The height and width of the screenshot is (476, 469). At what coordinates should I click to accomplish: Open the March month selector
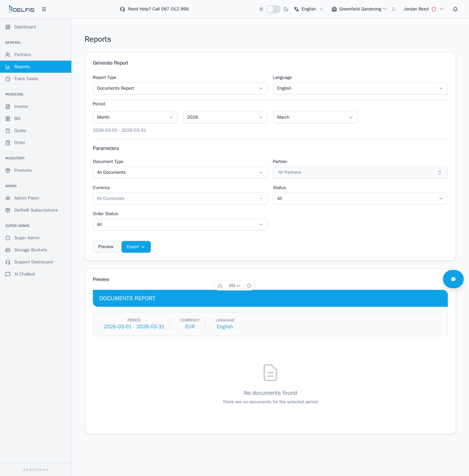click(315, 117)
